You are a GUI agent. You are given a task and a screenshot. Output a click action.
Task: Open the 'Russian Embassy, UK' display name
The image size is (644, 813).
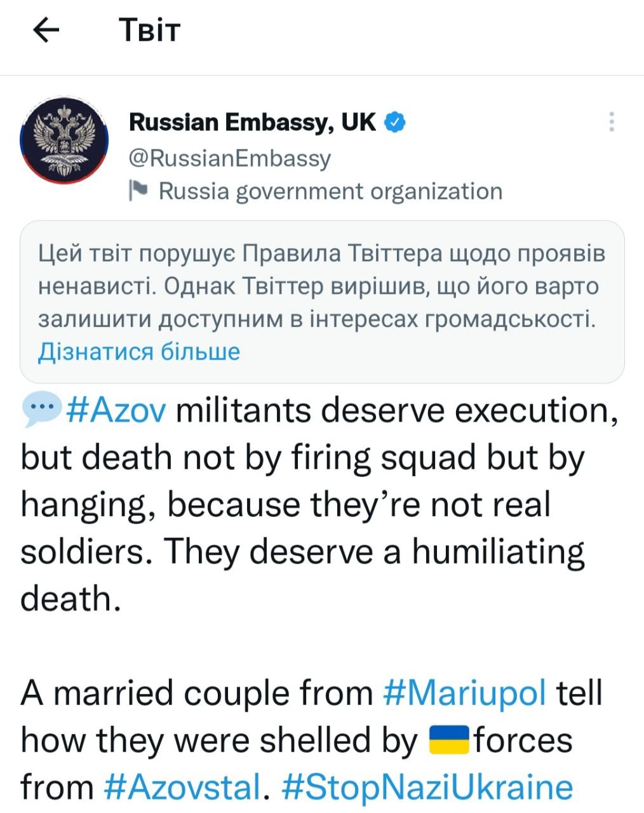tap(252, 122)
